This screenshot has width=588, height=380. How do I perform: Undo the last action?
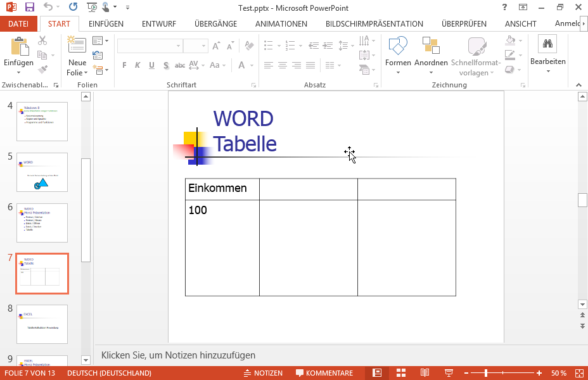coord(48,7)
